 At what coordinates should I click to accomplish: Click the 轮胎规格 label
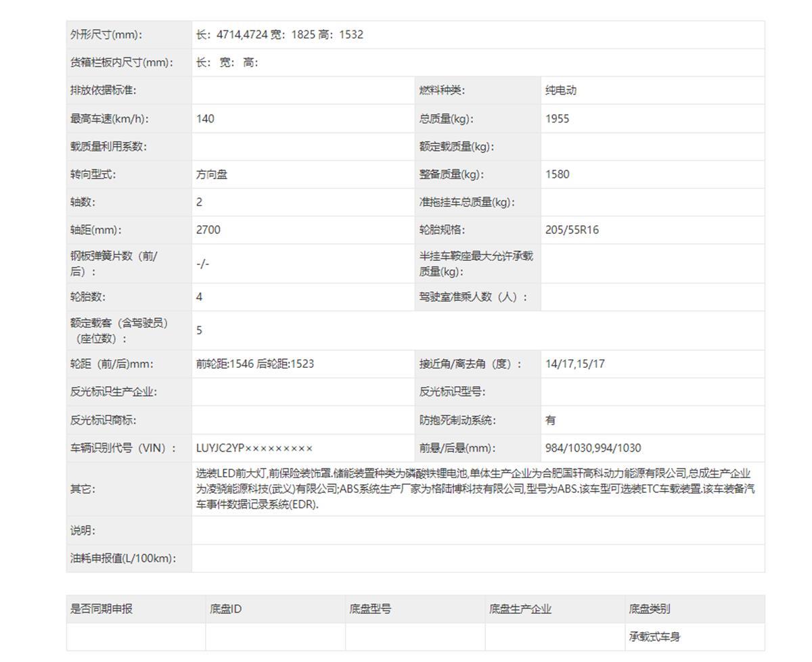443,229
